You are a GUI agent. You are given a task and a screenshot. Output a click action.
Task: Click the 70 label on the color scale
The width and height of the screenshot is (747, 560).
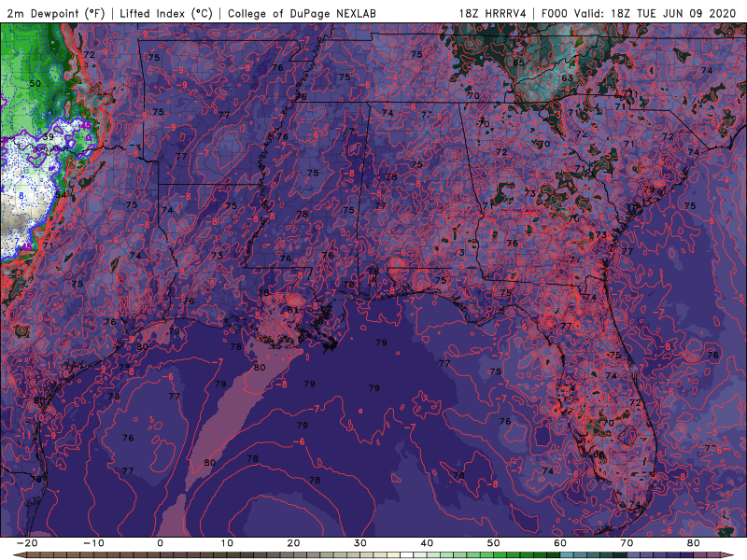(x=627, y=543)
